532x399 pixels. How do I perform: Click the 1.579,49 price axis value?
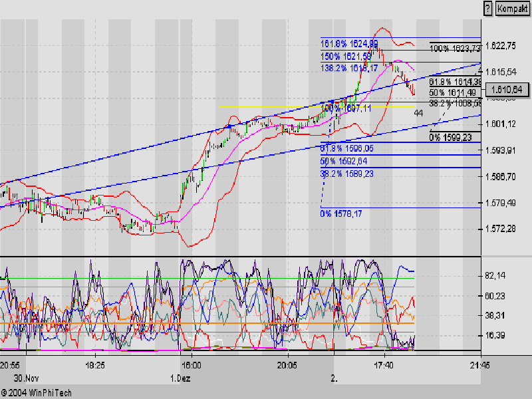pos(501,203)
